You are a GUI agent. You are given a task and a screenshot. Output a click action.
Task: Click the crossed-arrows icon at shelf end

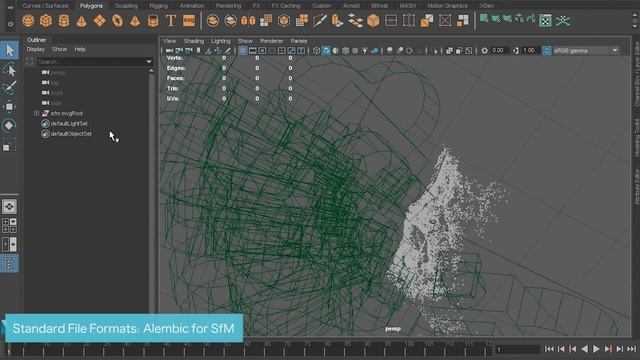pyautogui.click(x=563, y=20)
